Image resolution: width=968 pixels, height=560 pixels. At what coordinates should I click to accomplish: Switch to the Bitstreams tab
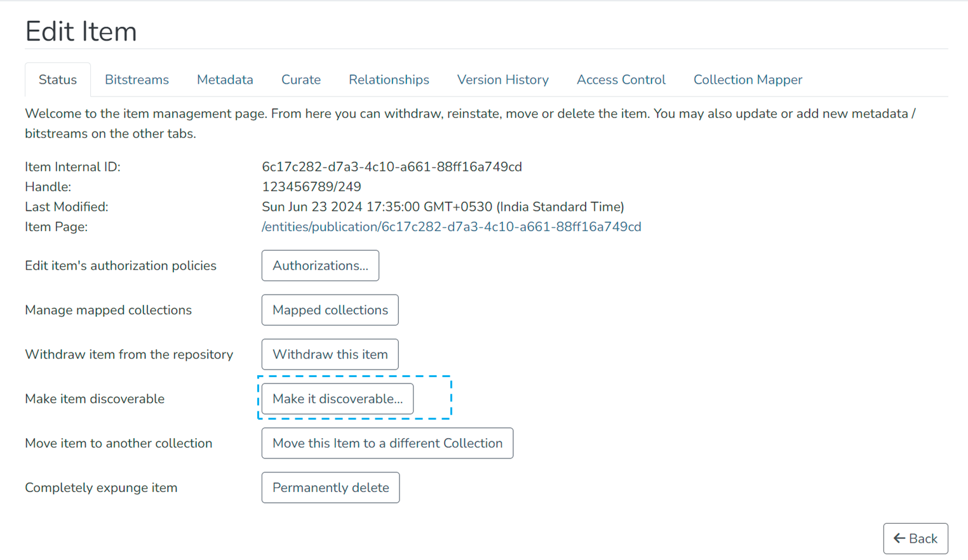pyautogui.click(x=137, y=79)
